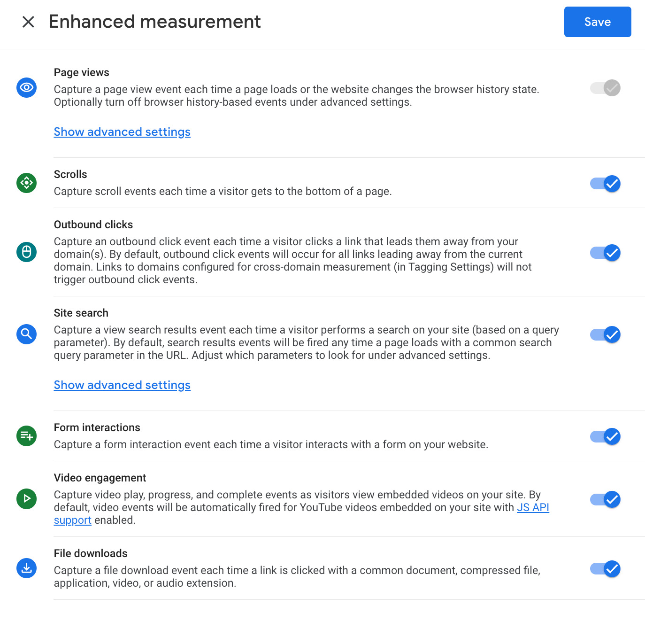Expand the greyed Page views toggle control
Image resolution: width=645 pixels, height=644 pixels.
click(605, 88)
